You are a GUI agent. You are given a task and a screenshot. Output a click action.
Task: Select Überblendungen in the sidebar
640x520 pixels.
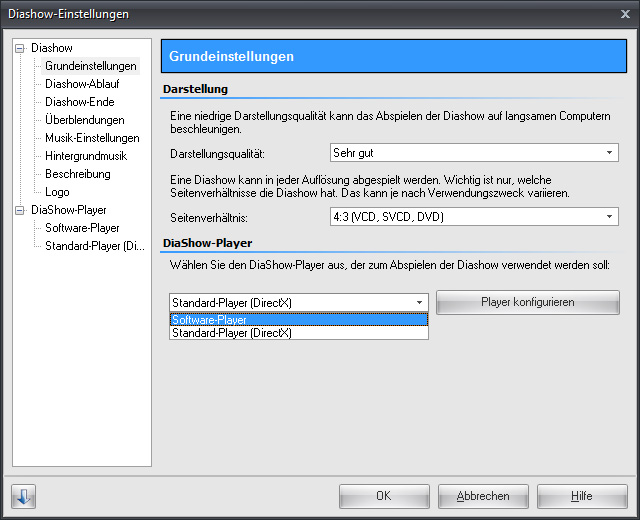85,120
